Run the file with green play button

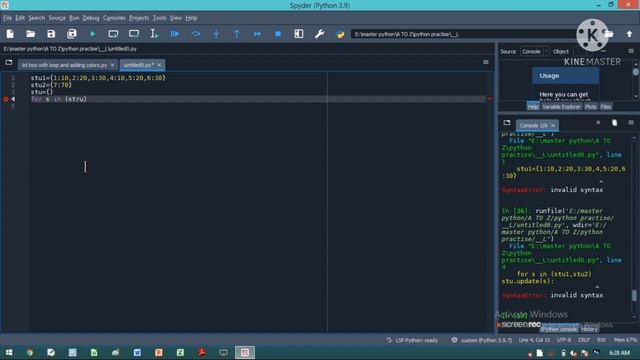point(93,34)
